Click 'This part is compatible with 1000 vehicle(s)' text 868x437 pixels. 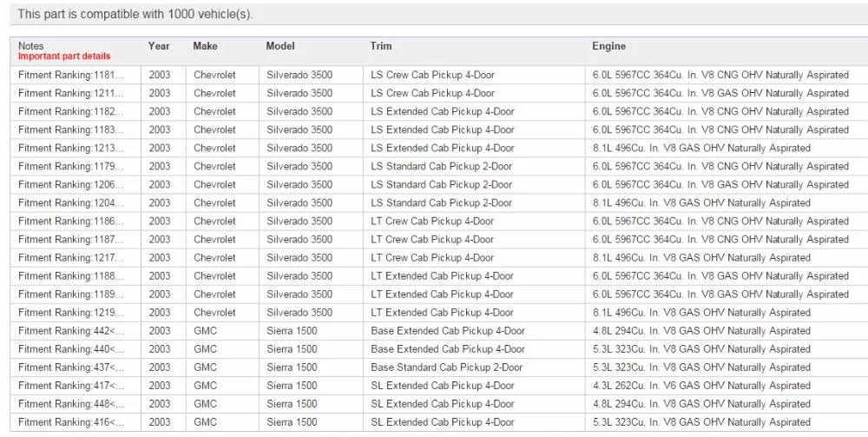[135, 15]
